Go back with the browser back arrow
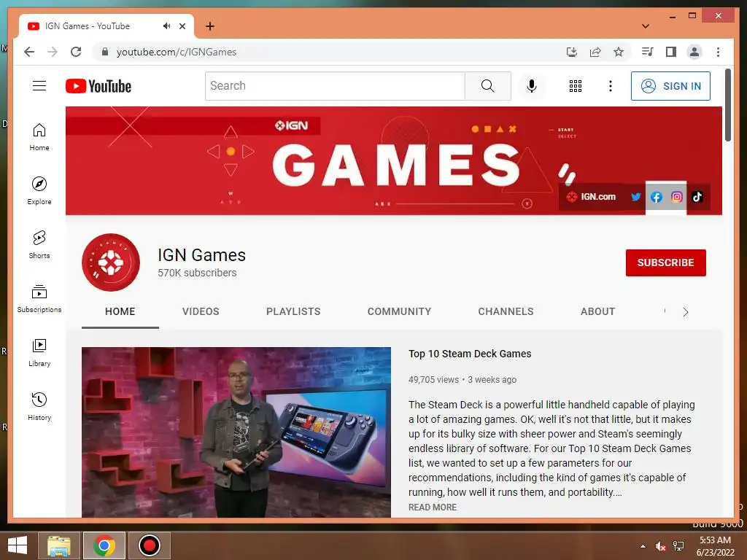The height and width of the screenshot is (560, 747). (x=29, y=52)
